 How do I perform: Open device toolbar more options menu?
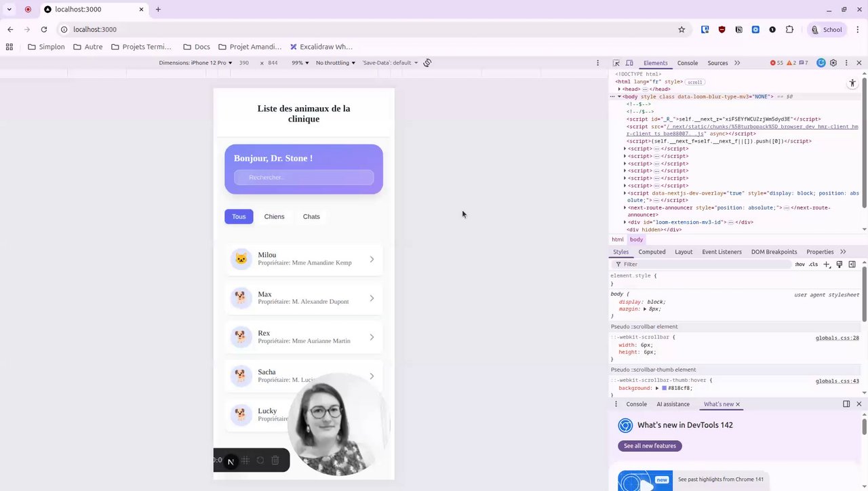point(597,62)
